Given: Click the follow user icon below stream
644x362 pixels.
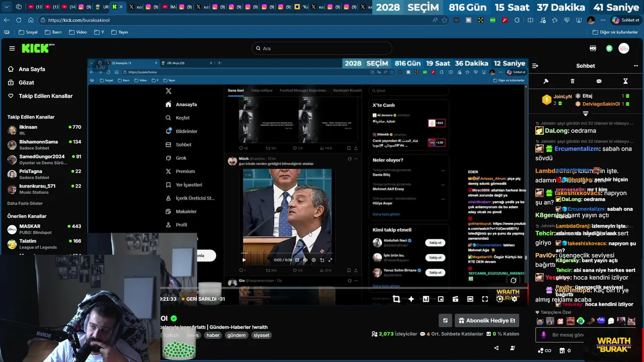Looking at the screenshot, I should pyautogui.click(x=513, y=348).
